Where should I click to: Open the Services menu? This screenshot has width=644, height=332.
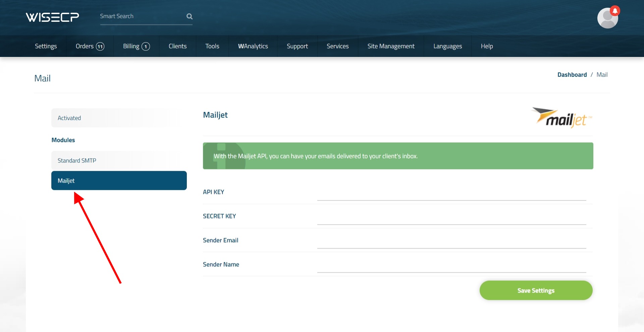point(338,46)
